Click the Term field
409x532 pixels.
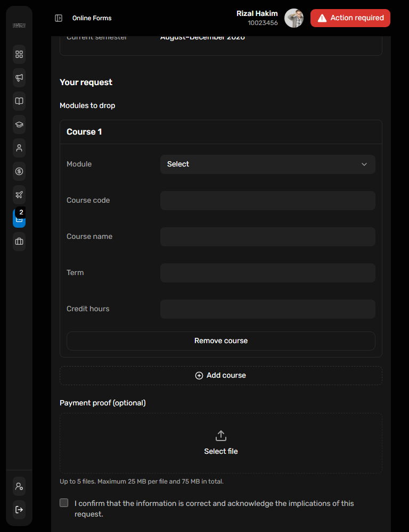click(268, 273)
